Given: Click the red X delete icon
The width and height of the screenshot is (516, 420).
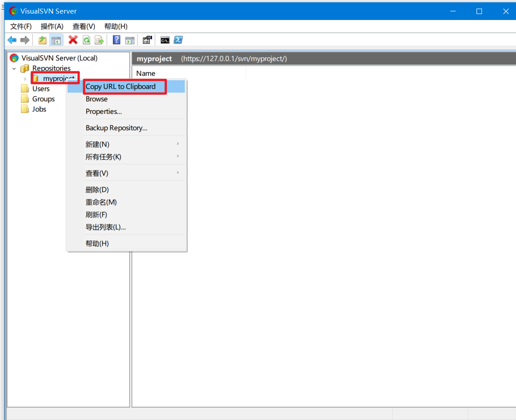Looking at the screenshot, I should (x=73, y=40).
